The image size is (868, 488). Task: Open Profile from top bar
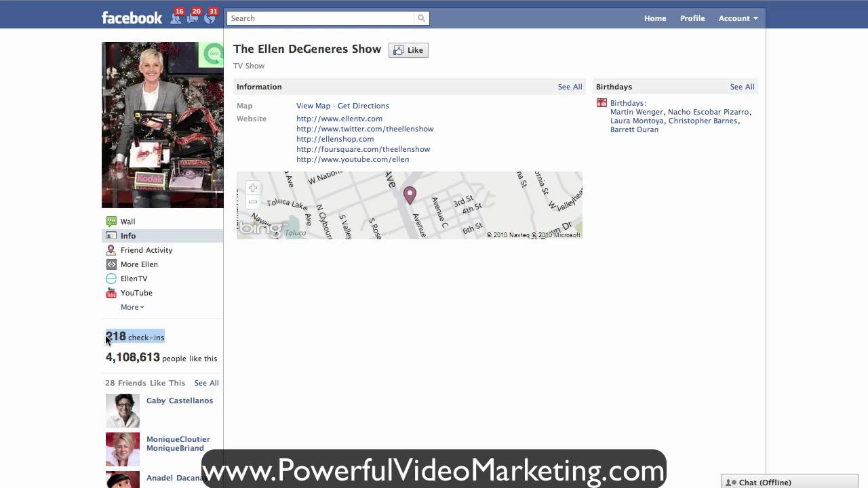(x=692, y=18)
